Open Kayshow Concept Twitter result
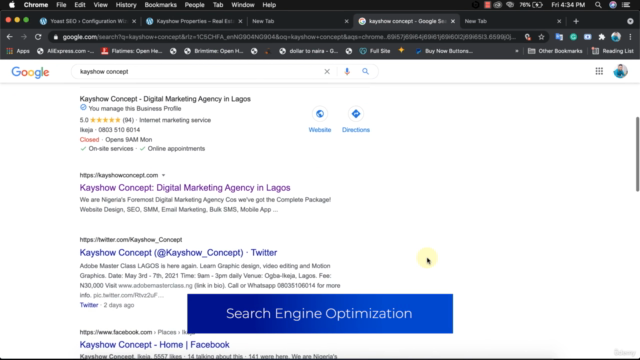Screen dimensions: 640x360 [178, 253]
